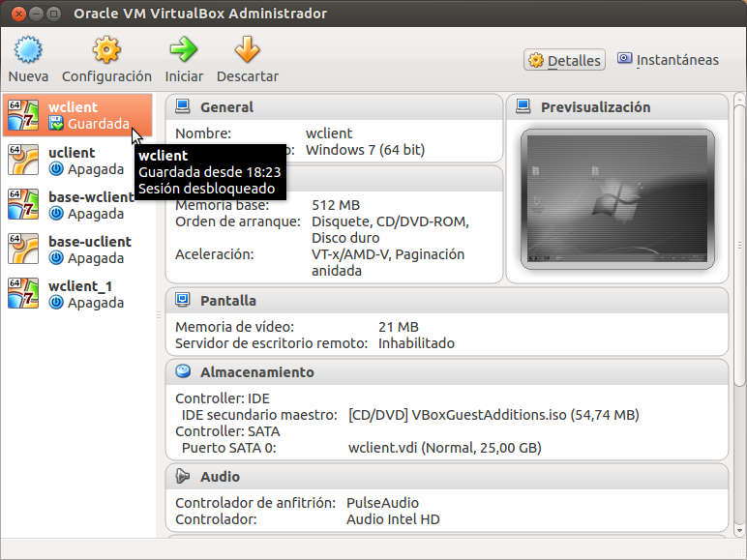The width and height of the screenshot is (747, 560).
Task: Select the base-wclient OS icon
Action: [23, 204]
